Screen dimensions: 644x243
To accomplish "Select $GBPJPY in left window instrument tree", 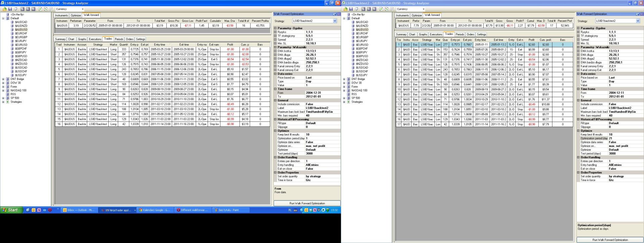I will coord(21,52).
